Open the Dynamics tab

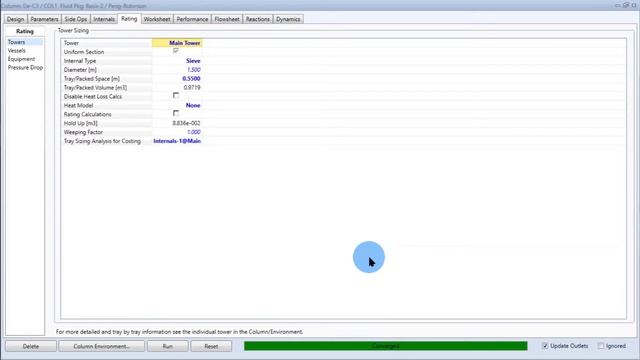(288, 19)
